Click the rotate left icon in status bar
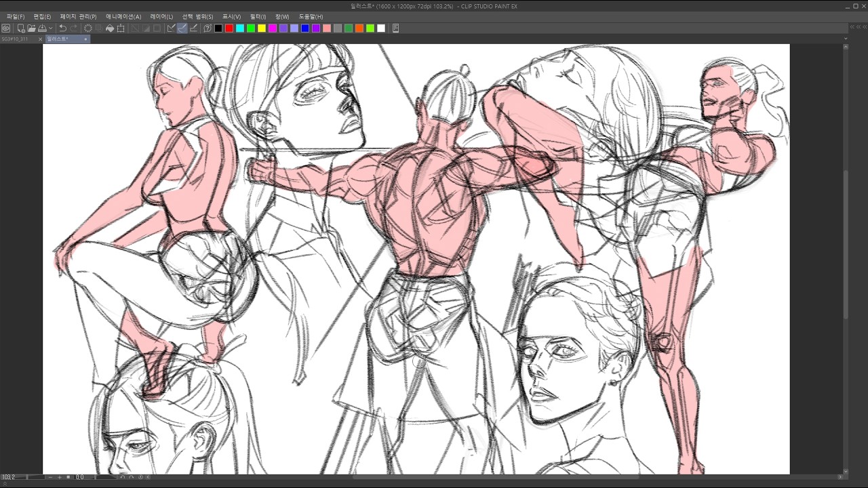The image size is (868, 488). coord(123,477)
